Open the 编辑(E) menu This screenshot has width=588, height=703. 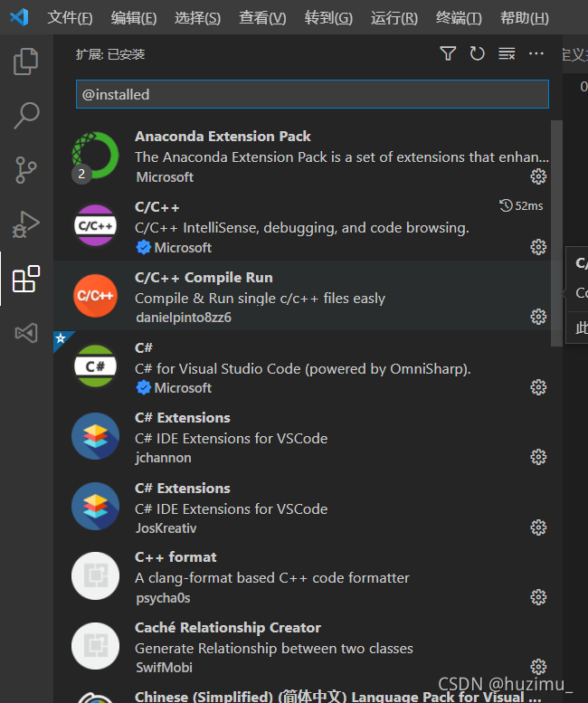click(x=134, y=18)
